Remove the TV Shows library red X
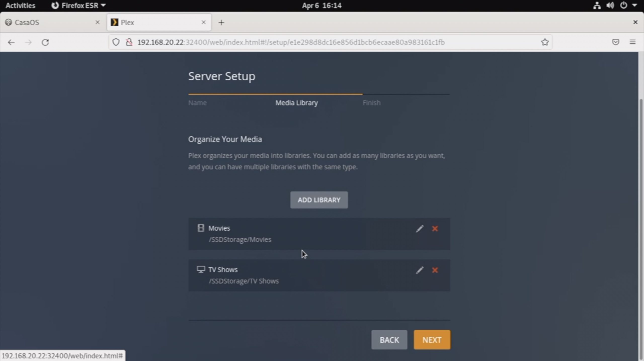This screenshot has width=644, height=361. tap(435, 270)
